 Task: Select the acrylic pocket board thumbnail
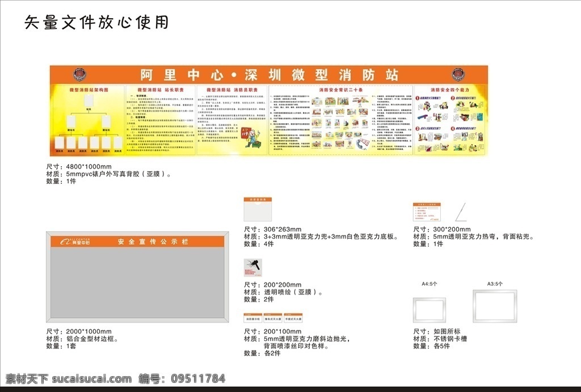[x=258, y=209]
